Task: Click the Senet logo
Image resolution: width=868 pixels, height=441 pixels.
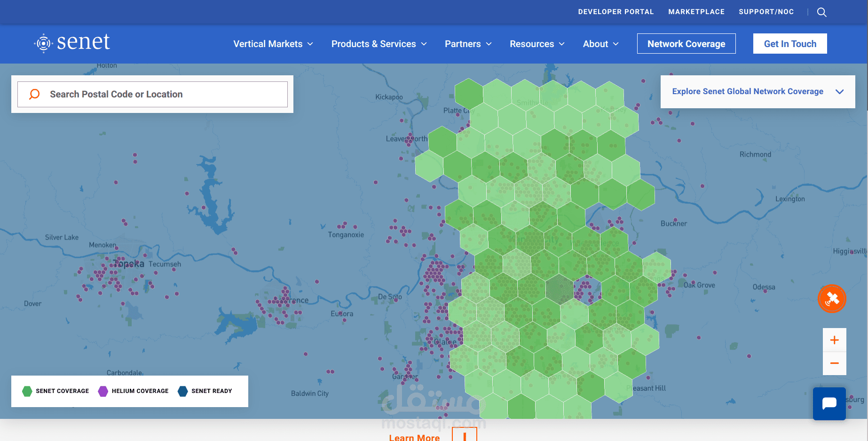Action: (x=72, y=43)
